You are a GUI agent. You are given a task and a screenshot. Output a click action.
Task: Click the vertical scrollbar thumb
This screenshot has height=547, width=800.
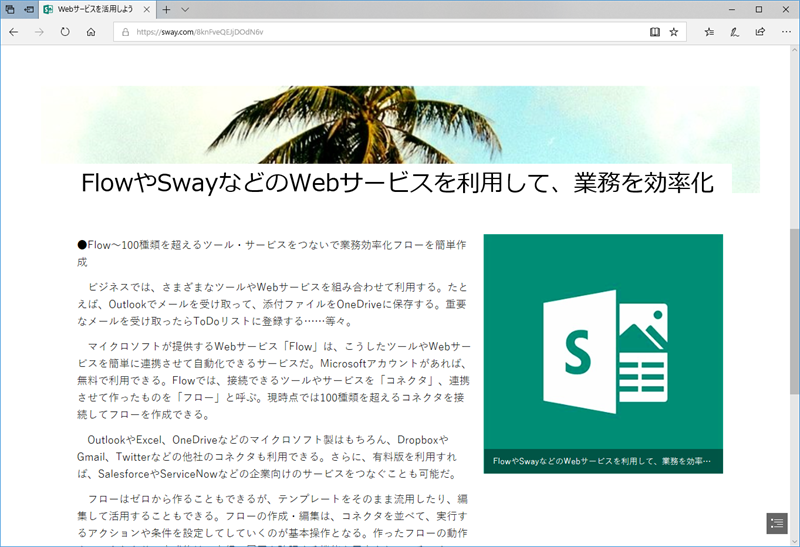pyautogui.click(x=794, y=311)
